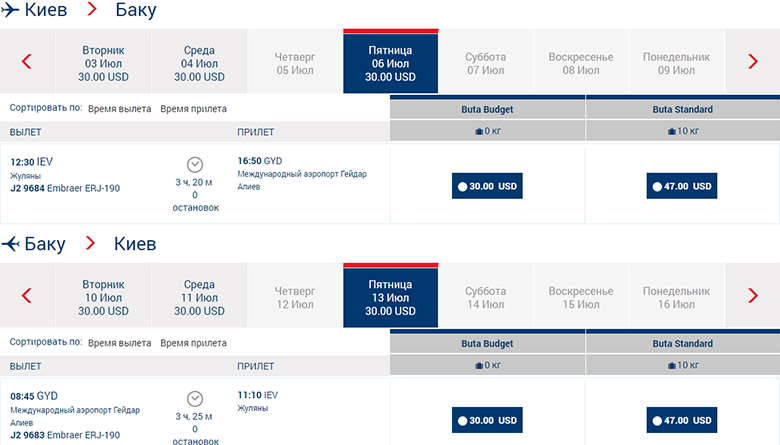Viewport: 780px width, 445px height.
Task: Click next dates arrow for Баку–Киев flight
Action: (x=753, y=296)
